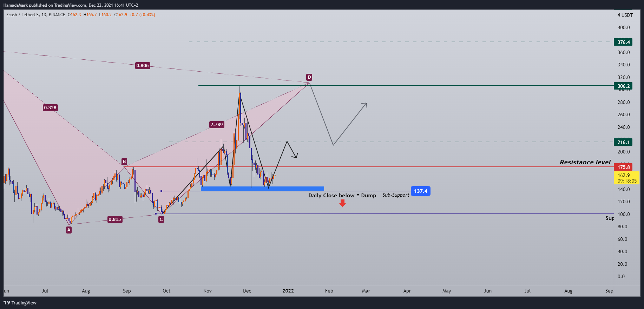The height and width of the screenshot is (309, 644).
Task: Click the 'Resistance level' annotation text
Action: click(x=585, y=162)
